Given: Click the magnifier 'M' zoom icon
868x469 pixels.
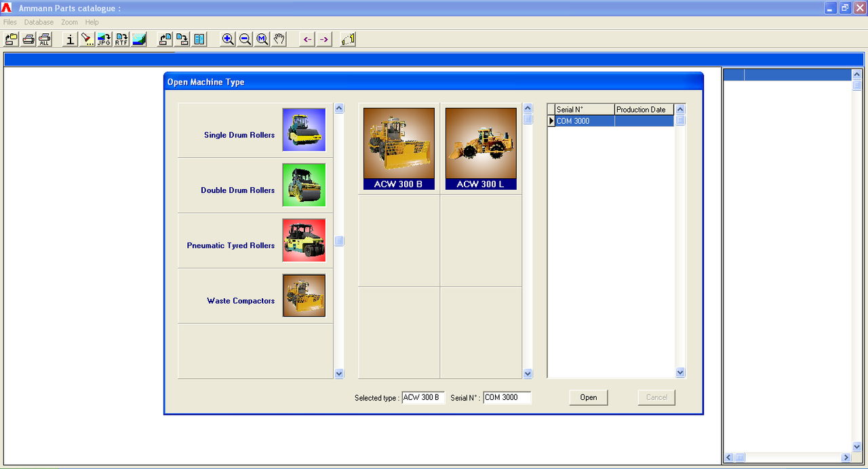Looking at the screenshot, I should 262,39.
